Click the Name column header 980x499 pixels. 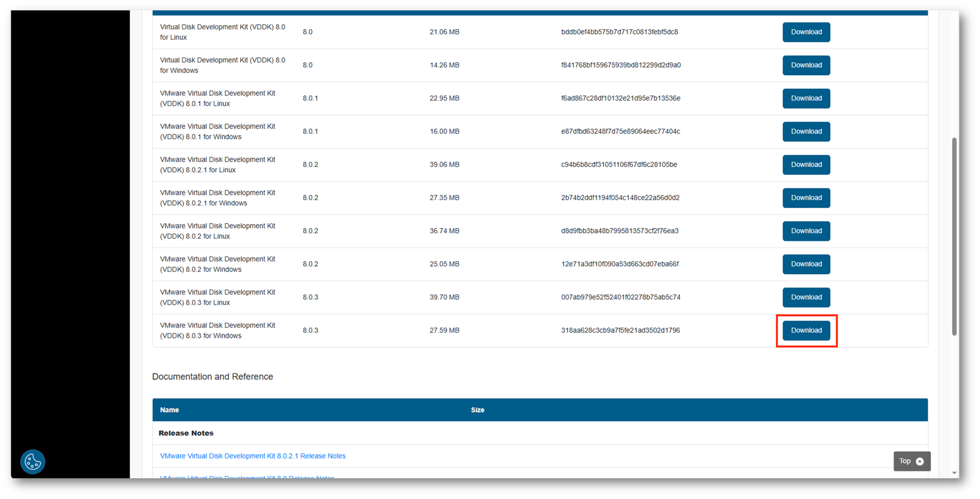point(170,410)
